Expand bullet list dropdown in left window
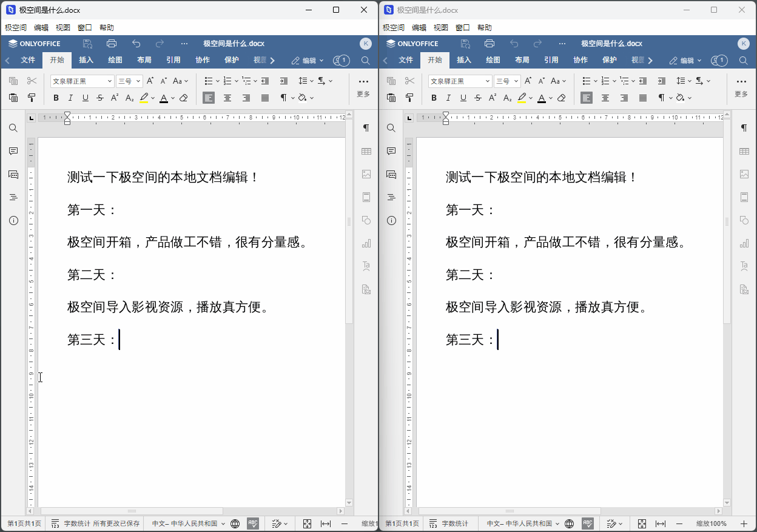 point(218,81)
